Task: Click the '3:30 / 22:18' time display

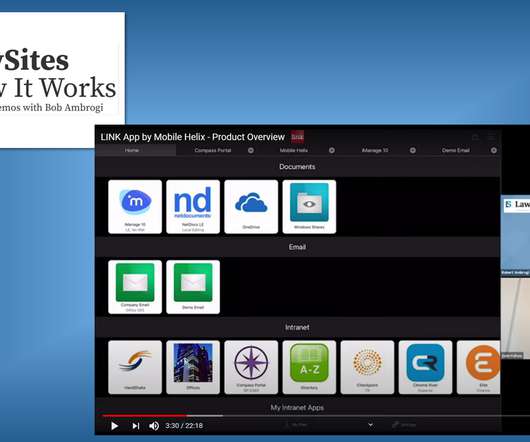Action: click(x=184, y=426)
